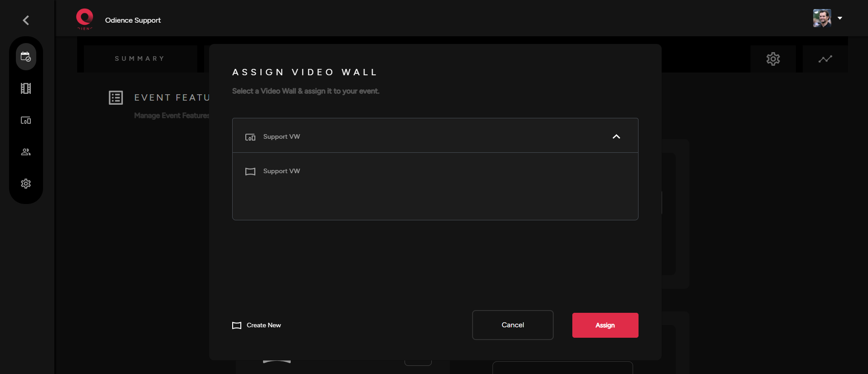Screen dimensions: 868x374
Task: Click the Odience logo
Action: pyautogui.click(x=84, y=19)
